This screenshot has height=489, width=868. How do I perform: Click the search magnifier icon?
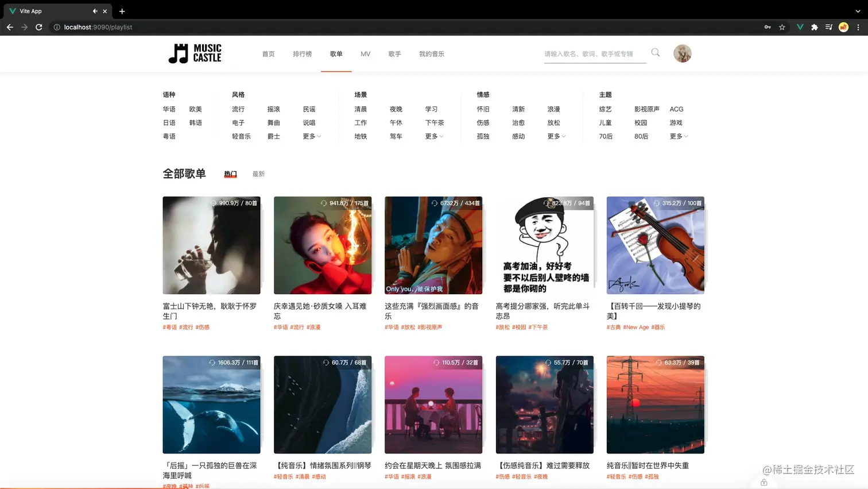click(x=656, y=53)
